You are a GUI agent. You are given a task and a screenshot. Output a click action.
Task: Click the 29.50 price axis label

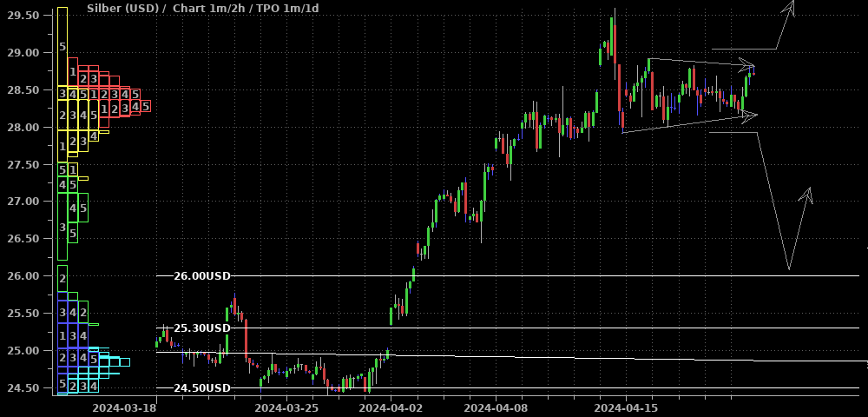[23, 16]
